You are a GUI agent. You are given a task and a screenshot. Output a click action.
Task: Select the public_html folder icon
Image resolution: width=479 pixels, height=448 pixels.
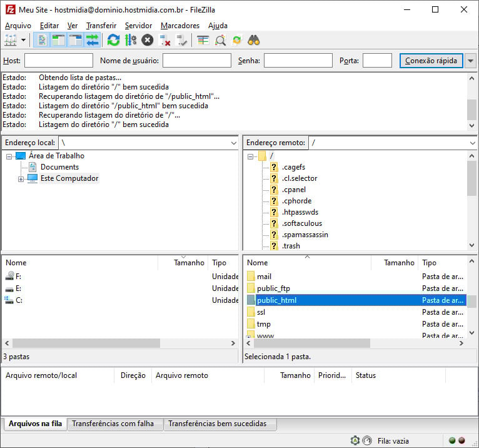tap(251, 300)
